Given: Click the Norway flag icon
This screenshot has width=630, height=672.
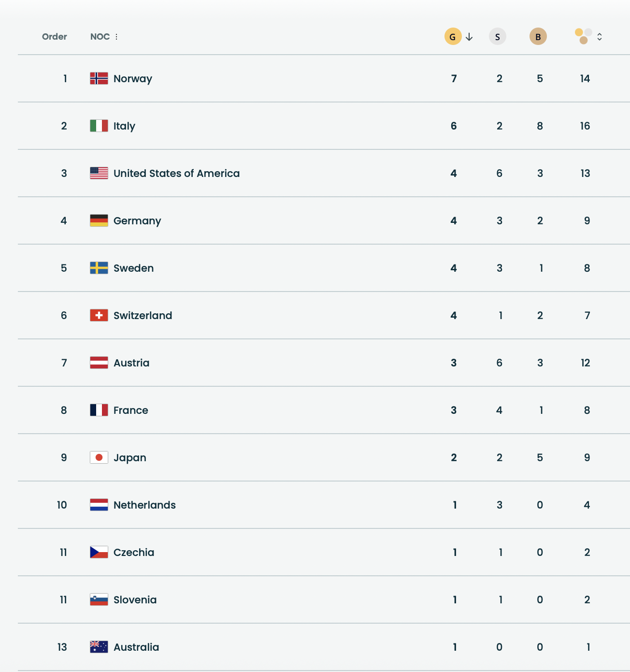Looking at the screenshot, I should pos(99,78).
